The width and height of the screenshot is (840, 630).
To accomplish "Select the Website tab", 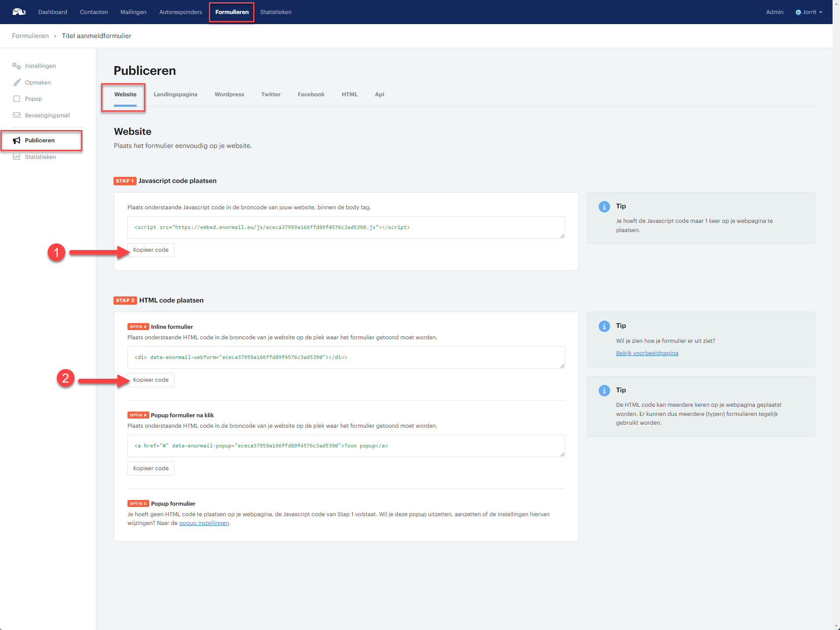I will click(125, 95).
